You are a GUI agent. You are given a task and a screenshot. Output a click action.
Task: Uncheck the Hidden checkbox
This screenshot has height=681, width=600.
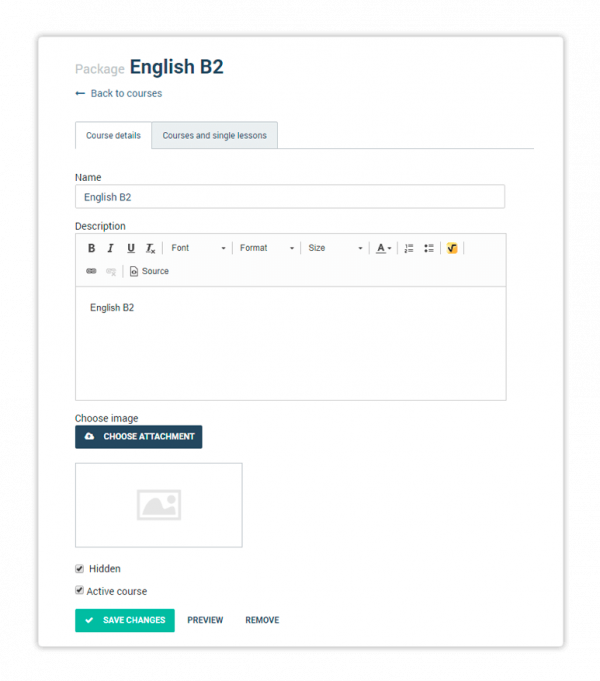[x=80, y=569]
